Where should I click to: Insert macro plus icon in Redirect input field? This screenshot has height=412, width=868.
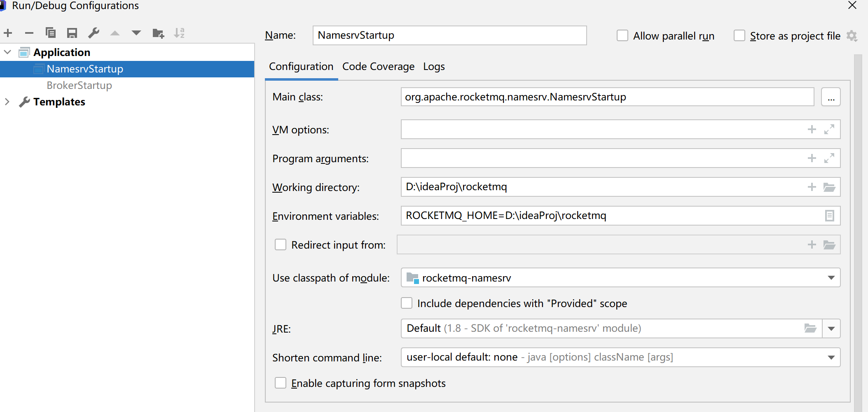click(812, 244)
